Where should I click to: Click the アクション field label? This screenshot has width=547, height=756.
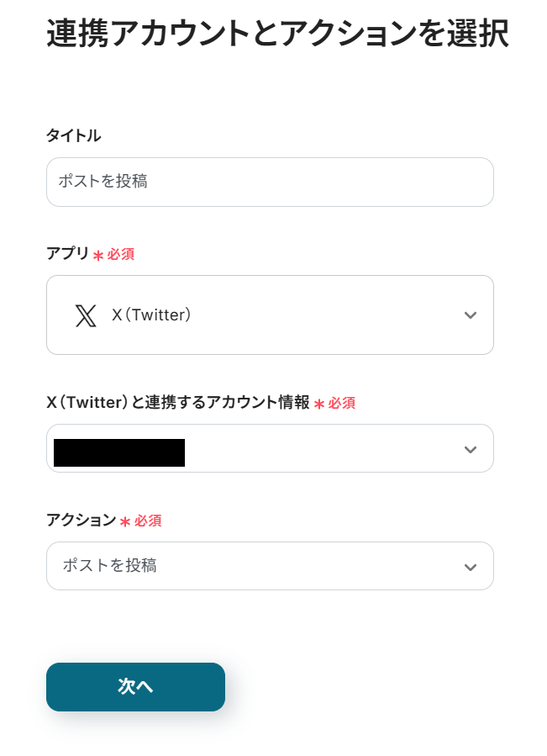pyautogui.click(x=81, y=520)
